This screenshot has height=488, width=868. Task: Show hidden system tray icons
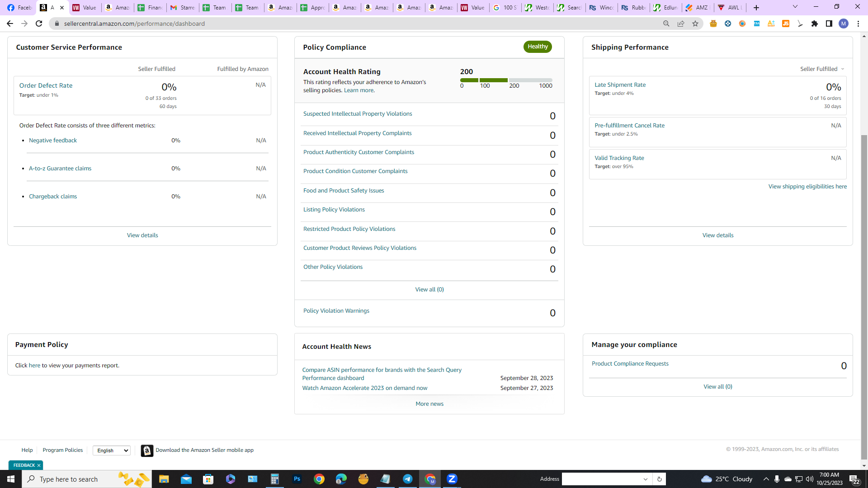coord(766,479)
